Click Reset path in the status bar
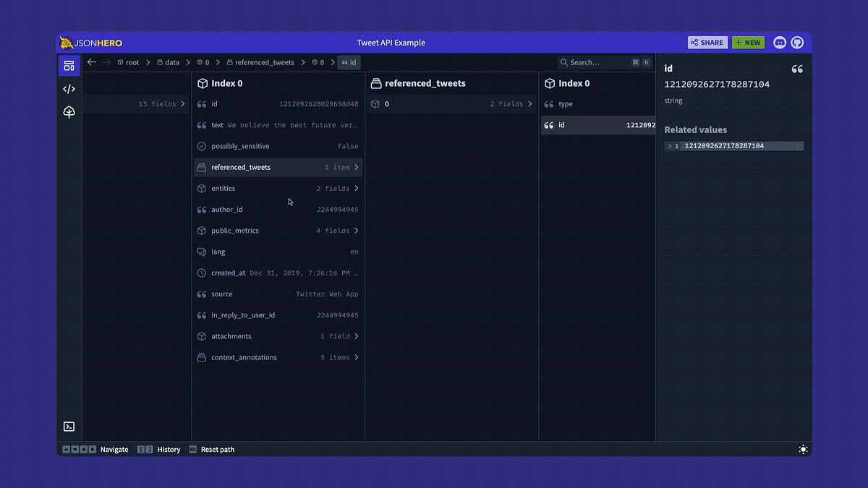This screenshot has width=868, height=488. 216,449
